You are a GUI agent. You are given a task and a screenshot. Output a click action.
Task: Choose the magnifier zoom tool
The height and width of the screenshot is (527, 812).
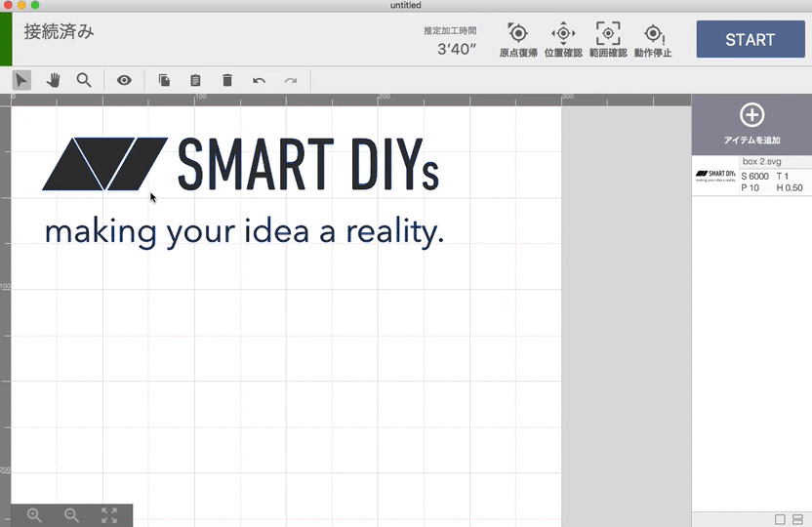point(84,80)
